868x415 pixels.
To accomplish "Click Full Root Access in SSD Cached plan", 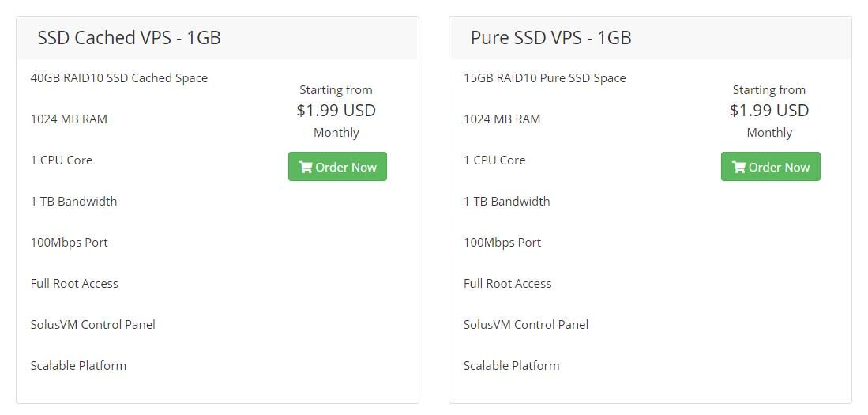I will tap(74, 283).
